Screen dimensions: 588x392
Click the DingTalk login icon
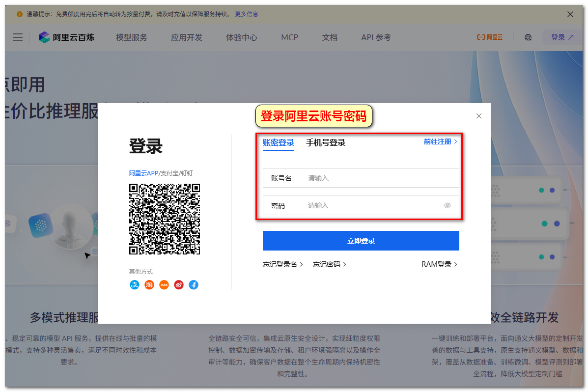[x=194, y=285]
